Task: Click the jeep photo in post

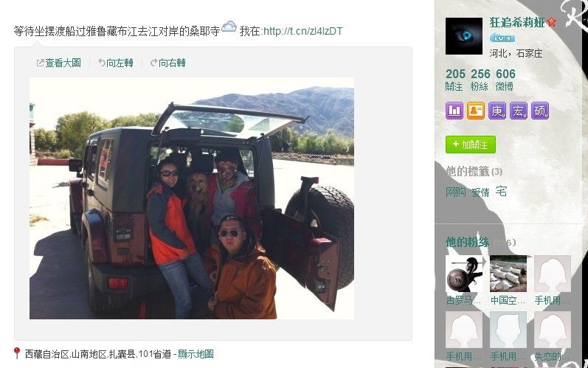Action: 192,198
